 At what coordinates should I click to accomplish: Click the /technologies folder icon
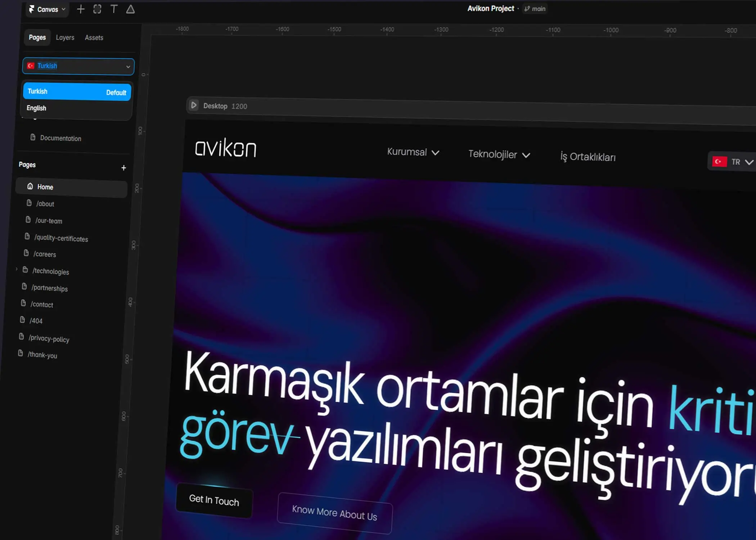[x=25, y=270]
